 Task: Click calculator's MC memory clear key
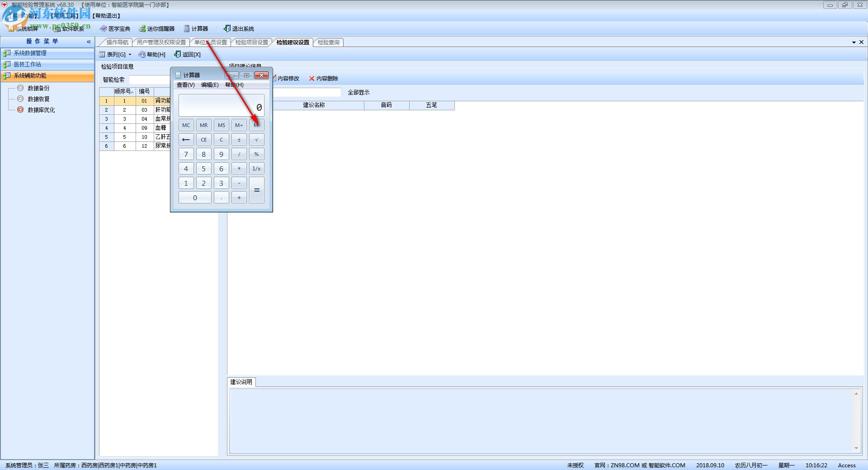tap(186, 125)
